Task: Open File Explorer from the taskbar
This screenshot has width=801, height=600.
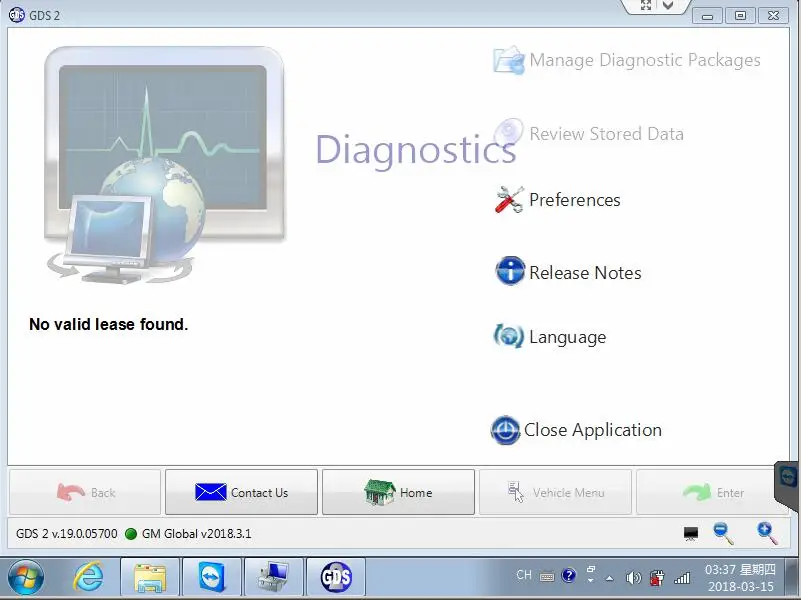Action: point(150,578)
